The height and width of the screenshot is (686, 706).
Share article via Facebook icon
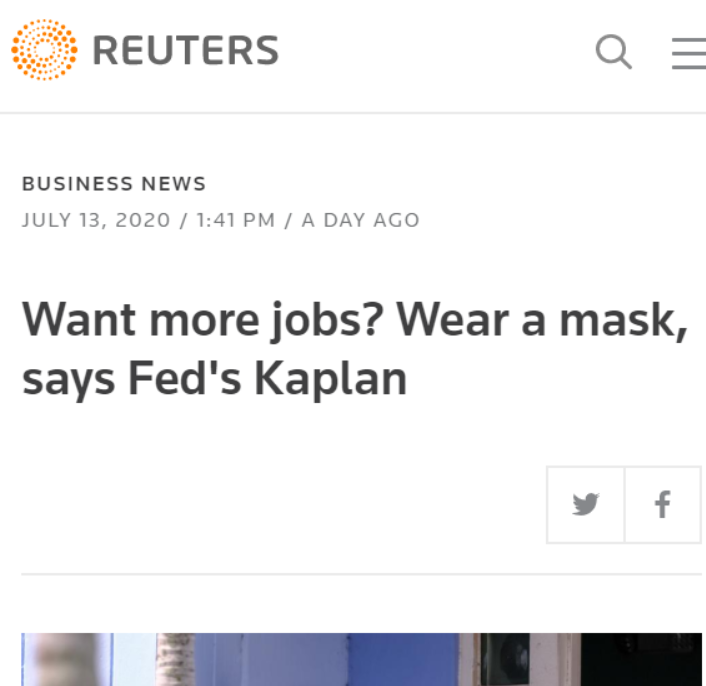662,504
